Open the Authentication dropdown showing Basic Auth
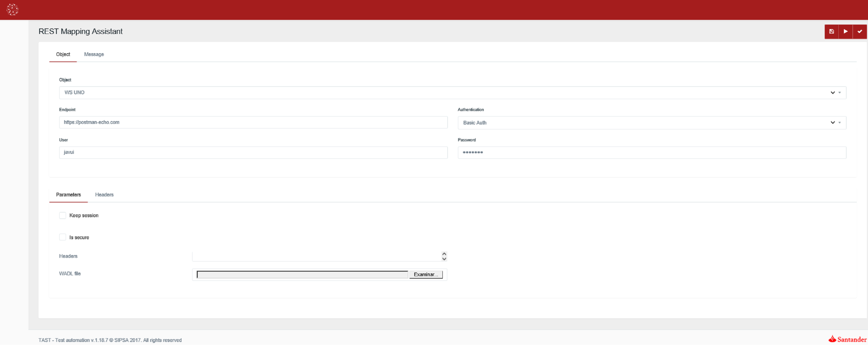This screenshot has height=345, width=868. click(652, 122)
